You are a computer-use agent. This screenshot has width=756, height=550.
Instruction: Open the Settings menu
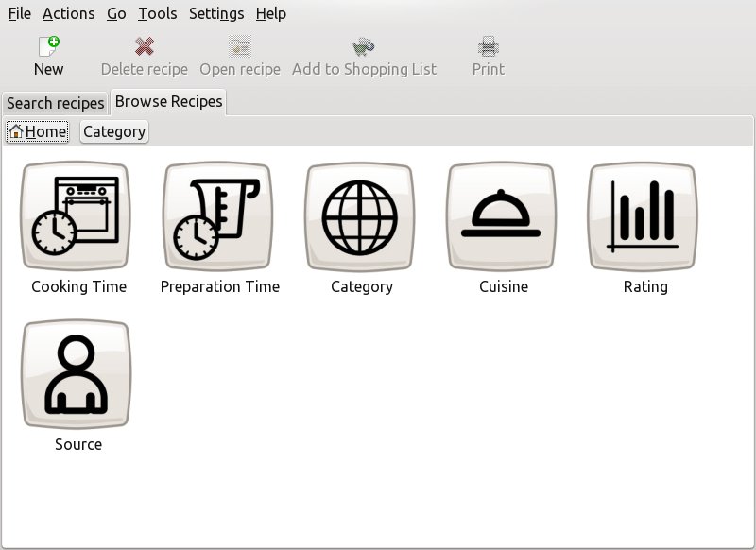pos(216,13)
